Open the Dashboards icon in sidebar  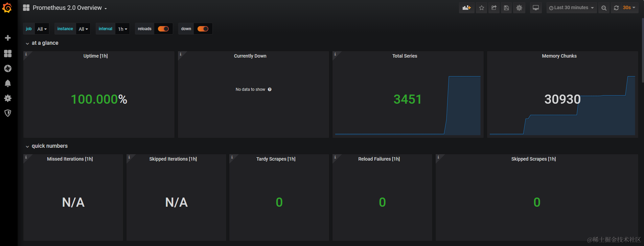click(x=8, y=54)
